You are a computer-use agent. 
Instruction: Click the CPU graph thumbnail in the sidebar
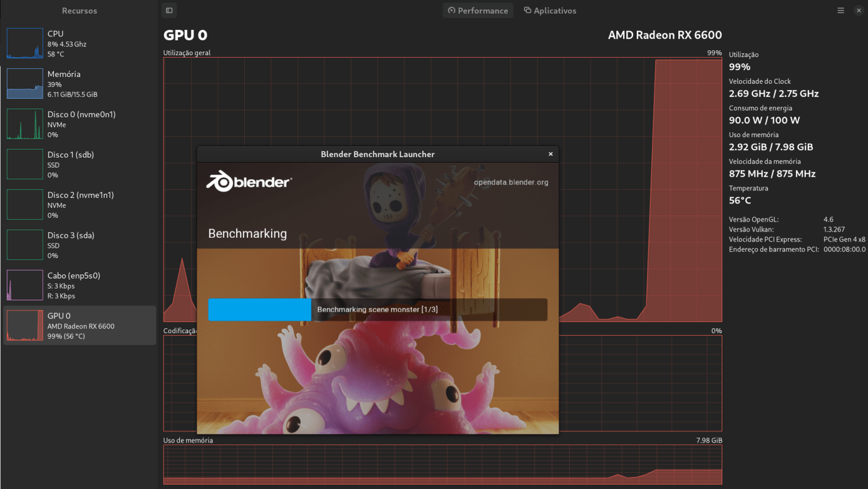[25, 43]
